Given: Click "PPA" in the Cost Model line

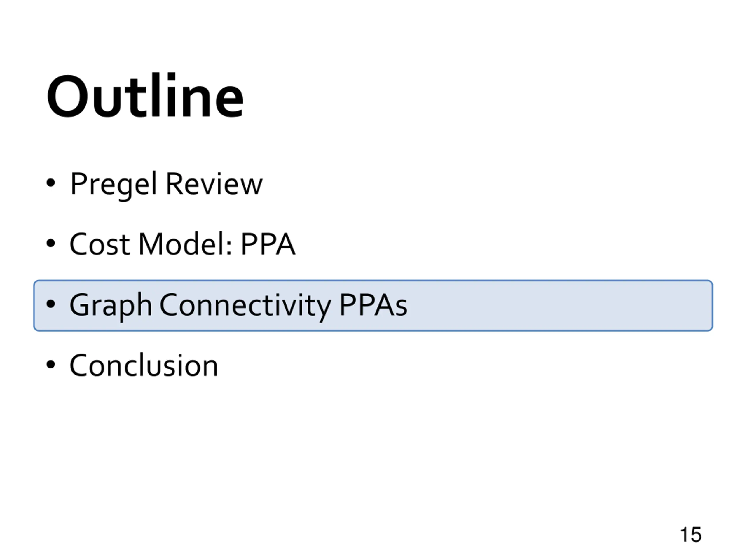Looking at the screenshot, I should (268, 244).
